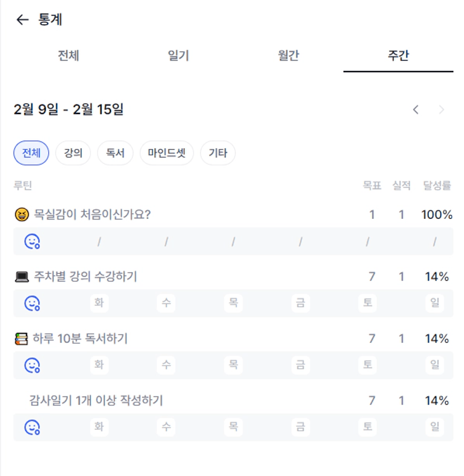Click smiley icon under 주차별 강의 수강하기

pyautogui.click(x=32, y=304)
